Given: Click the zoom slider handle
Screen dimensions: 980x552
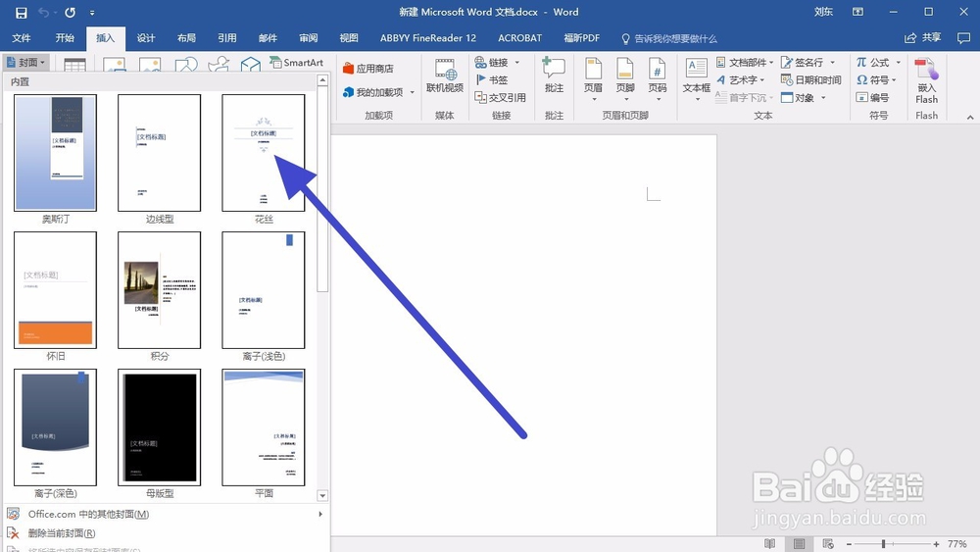Looking at the screenshot, I should pyautogui.click(x=883, y=544).
